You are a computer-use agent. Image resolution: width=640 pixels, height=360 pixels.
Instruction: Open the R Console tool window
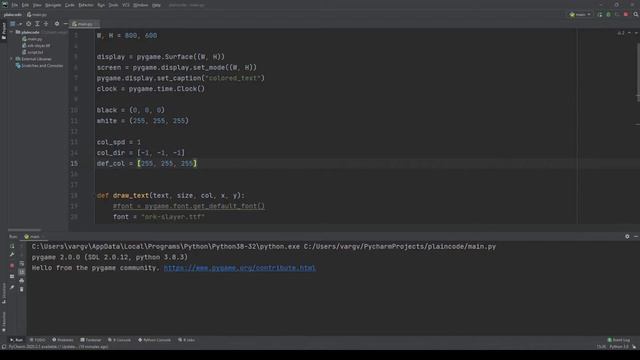coord(119,340)
